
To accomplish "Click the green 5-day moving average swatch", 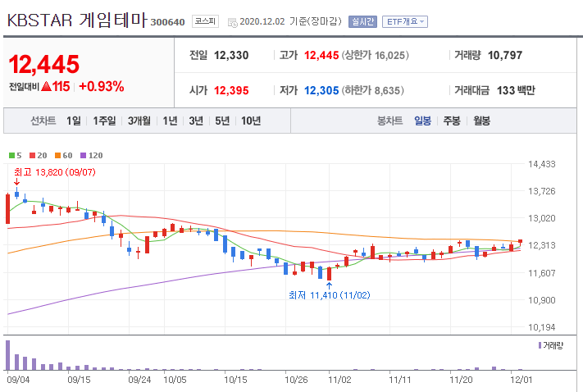I will pos(12,156).
